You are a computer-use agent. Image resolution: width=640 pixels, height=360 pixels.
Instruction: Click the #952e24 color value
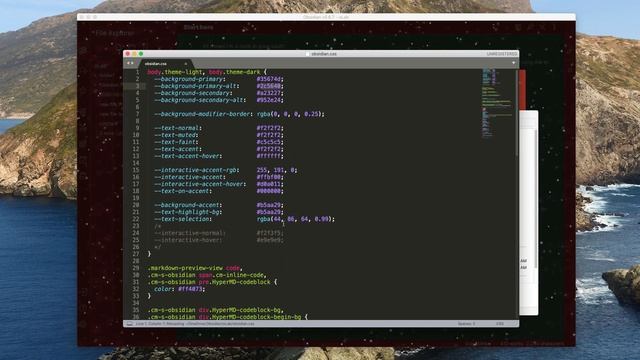[269, 100]
